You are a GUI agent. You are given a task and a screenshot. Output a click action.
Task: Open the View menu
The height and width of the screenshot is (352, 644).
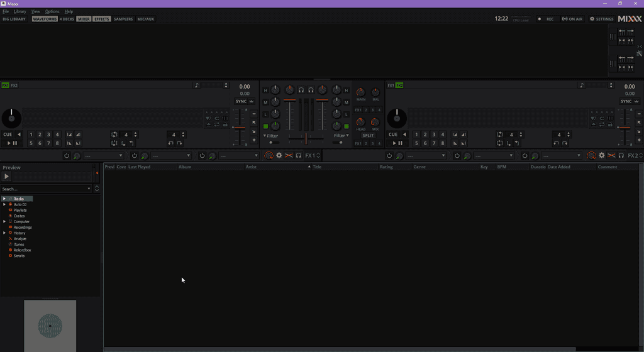(36, 11)
